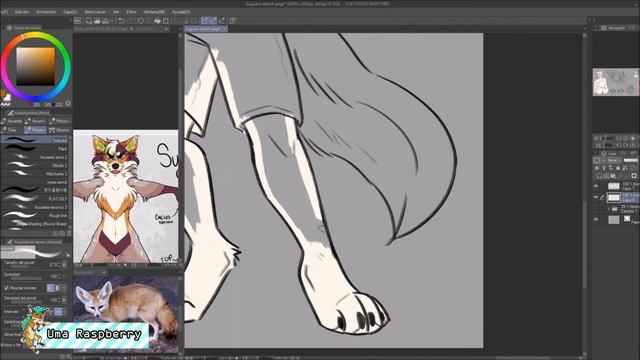Click the brush size slider (Tamaño del pincel)

[x=25, y=267]
